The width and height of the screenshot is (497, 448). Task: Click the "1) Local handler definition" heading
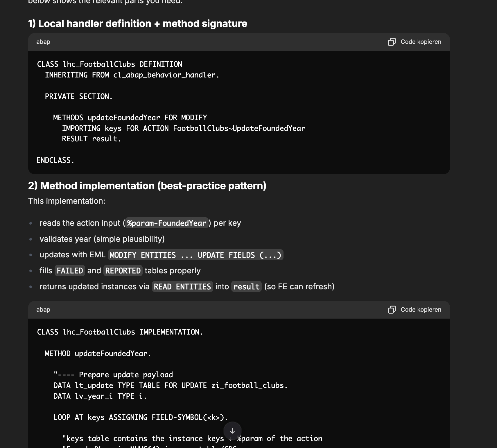click(x=137, y=24)
